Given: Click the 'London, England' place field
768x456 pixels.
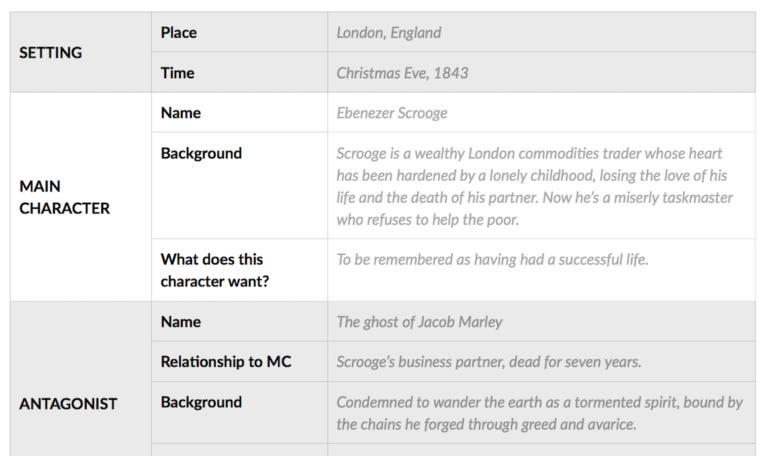Looking at the screenshot, I should pos(389,33).
